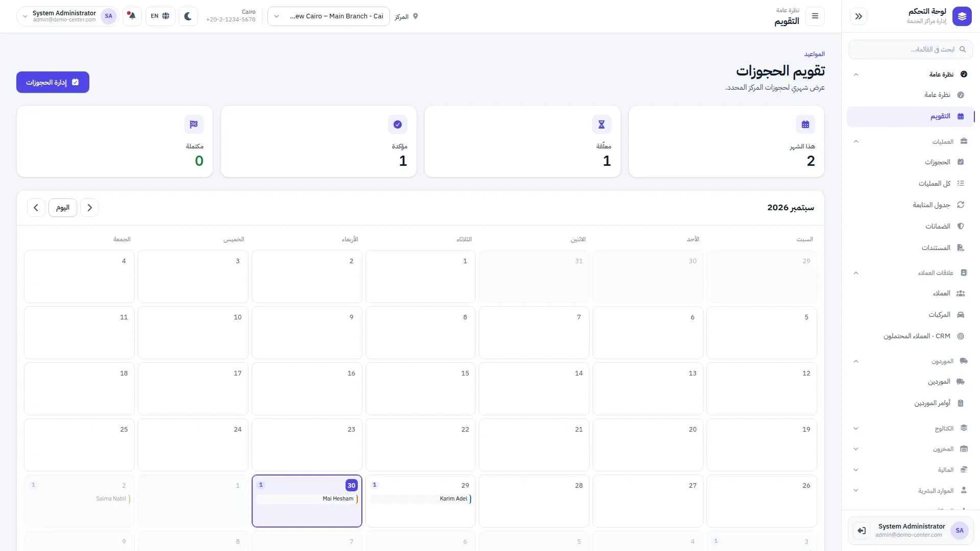This screenshot has height=551, width=980.
Task: Open أوامر الموردين in the sidebar
Action: click(911, 403)
